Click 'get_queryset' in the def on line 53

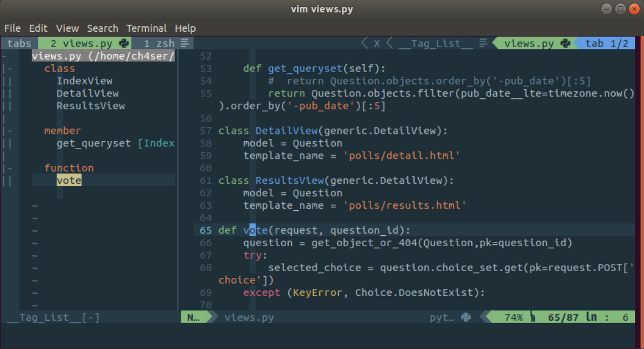point(305,69)
